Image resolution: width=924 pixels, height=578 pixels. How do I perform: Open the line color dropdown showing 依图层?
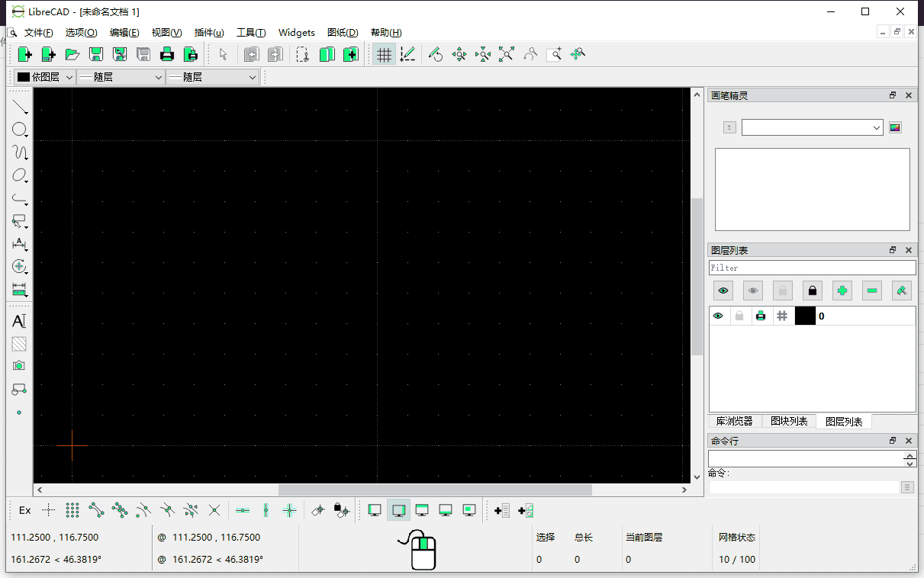(x=43, y=76)
